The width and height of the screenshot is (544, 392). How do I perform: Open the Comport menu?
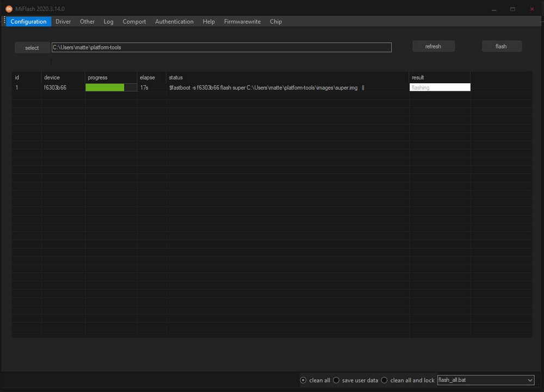point(134,22)
